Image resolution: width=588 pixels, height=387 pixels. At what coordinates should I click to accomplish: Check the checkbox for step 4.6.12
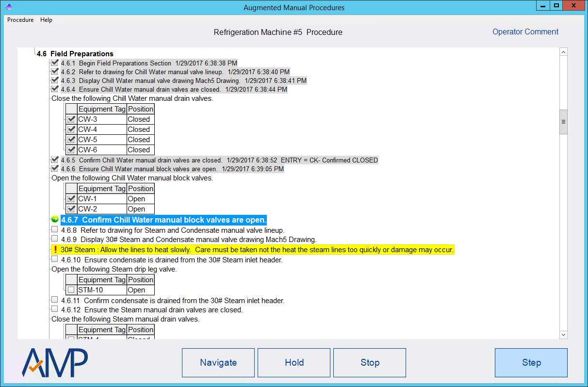(54, 308)
